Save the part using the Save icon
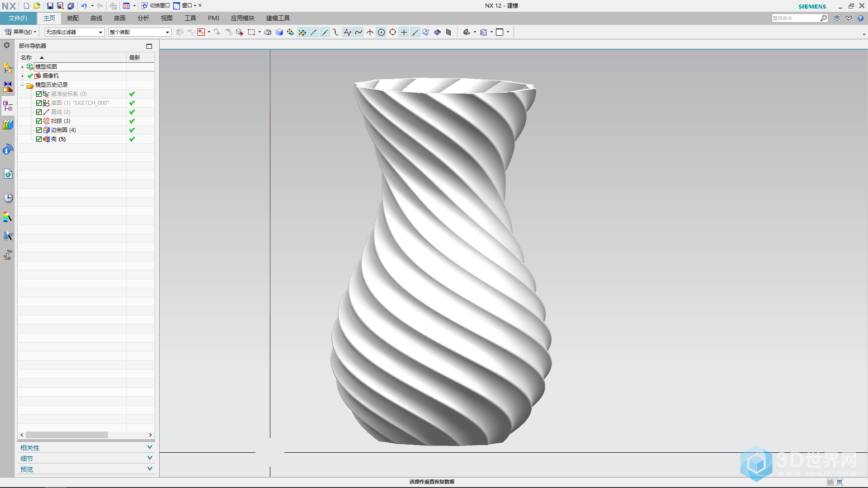The image size is (868, 488). 50,6
